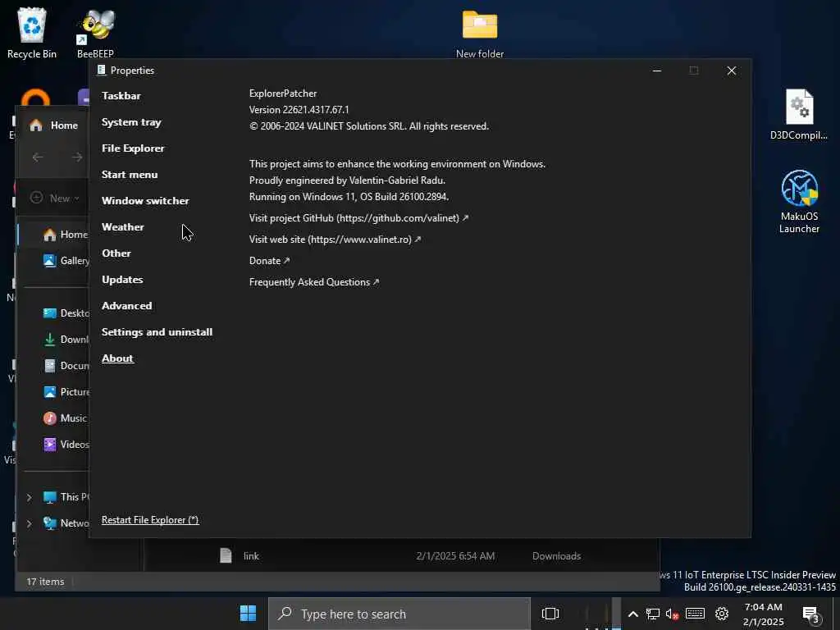Go back in File Explorer window
This screenshot has width=840, height=630.
[x=38, y=157]
